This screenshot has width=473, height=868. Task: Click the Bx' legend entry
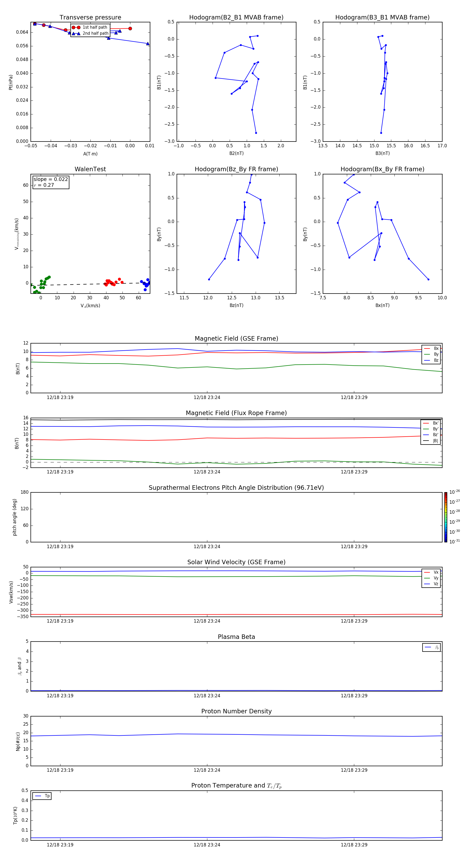point(431,423)
